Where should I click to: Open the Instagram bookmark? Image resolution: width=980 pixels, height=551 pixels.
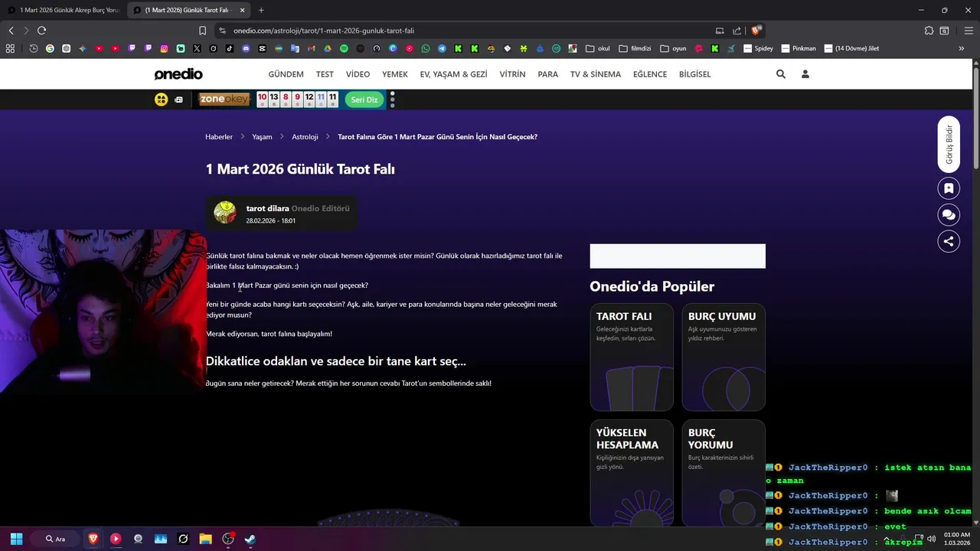(164, 48)
